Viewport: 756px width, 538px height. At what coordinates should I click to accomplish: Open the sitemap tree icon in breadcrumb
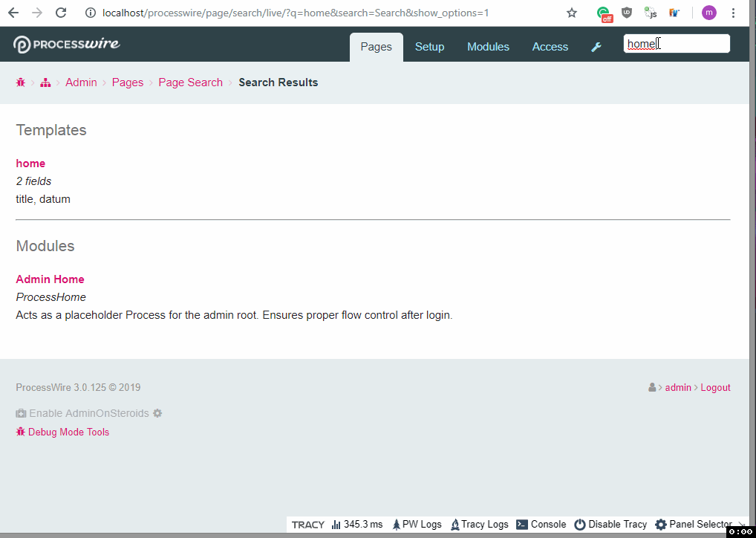click(45, 82)
